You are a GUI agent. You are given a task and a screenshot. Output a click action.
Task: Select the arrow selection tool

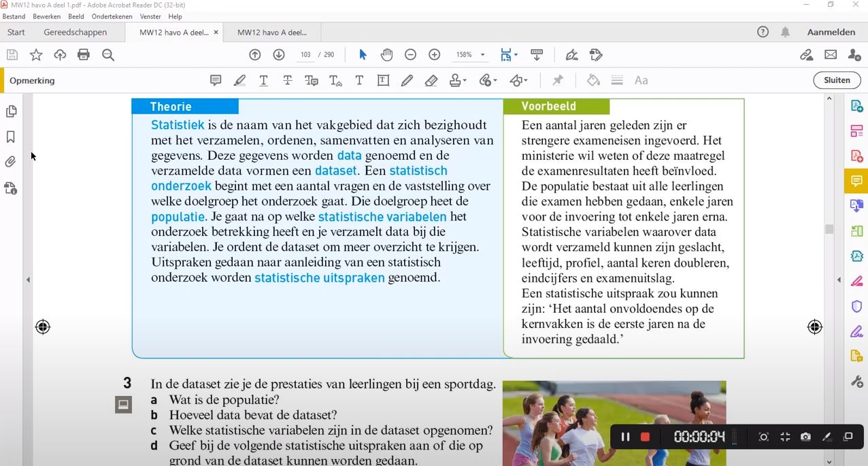[x=363, y=54]
